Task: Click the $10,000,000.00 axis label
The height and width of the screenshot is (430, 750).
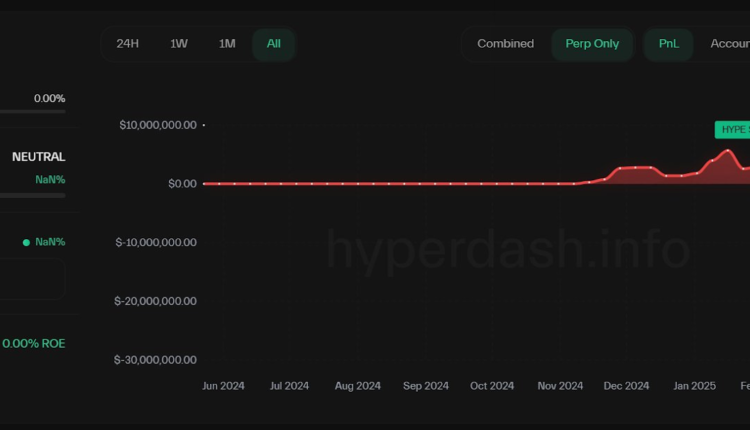Action: tap(158, 125)
